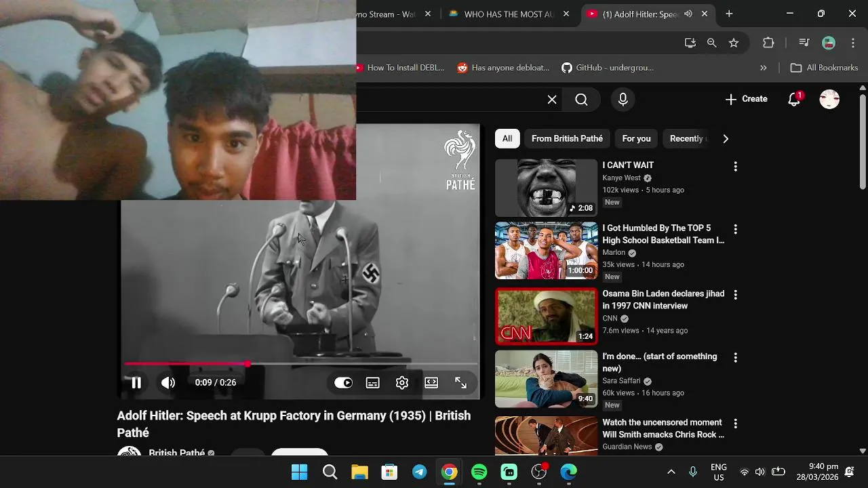Open the Top 5 High School Basketball thumbnail
This screenshot has width=868, height=488.
point(546,251)
